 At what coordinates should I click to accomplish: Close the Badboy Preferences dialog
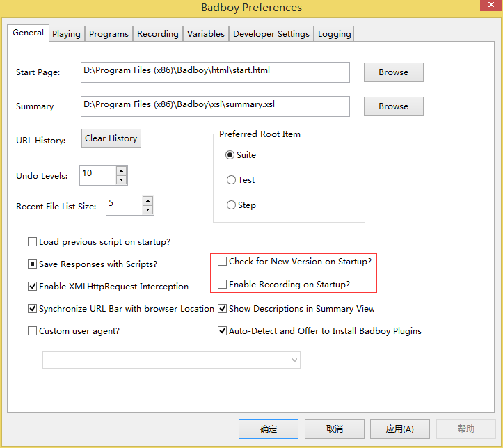(490, 5)
